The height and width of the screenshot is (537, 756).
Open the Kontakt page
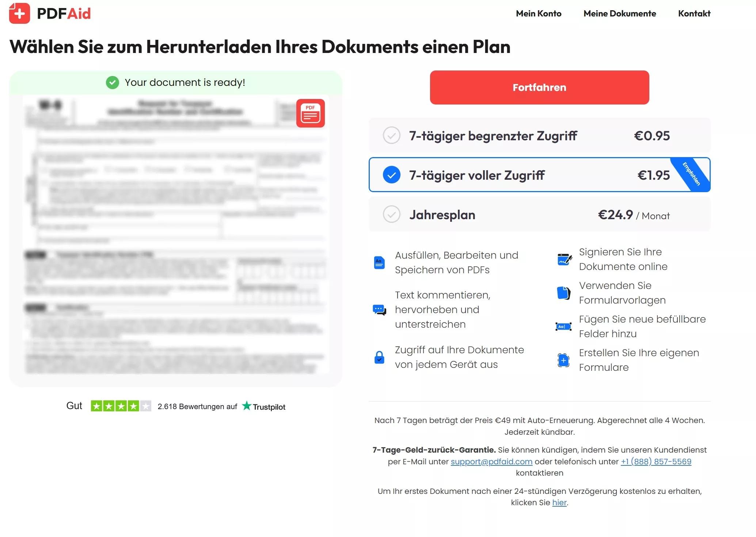coord(694,14)
